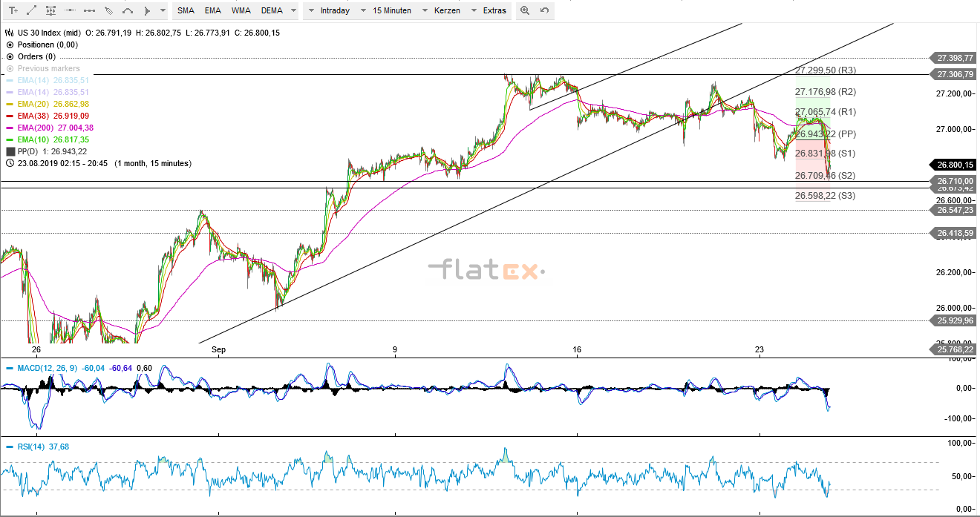980x517 pixels.
Task: Add an SMA indicator
Action: click(186, 10)
